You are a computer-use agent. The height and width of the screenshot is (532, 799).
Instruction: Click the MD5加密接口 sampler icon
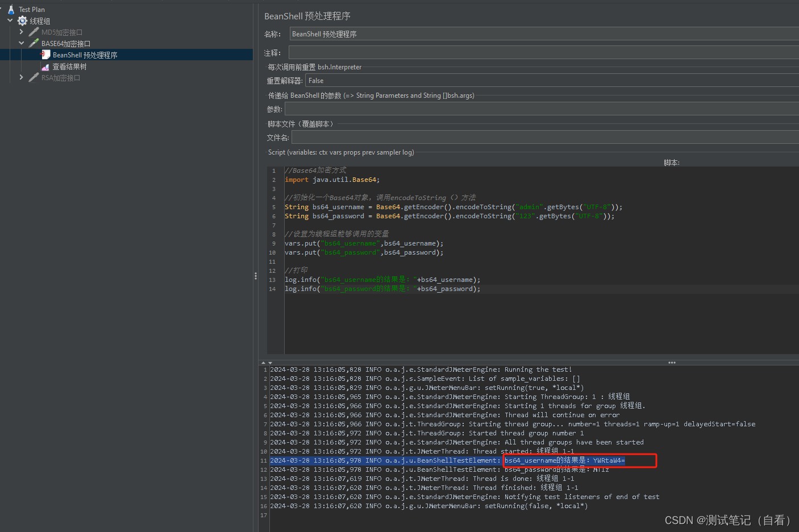tap(34, 32)
